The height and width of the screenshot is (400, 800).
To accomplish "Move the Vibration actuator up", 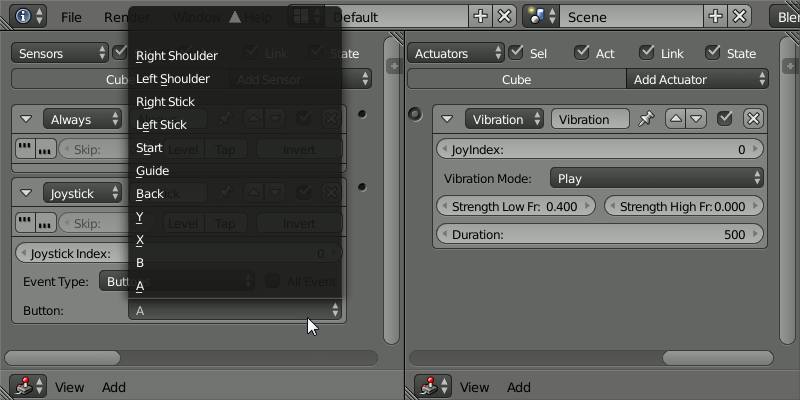I will point(676,119).
